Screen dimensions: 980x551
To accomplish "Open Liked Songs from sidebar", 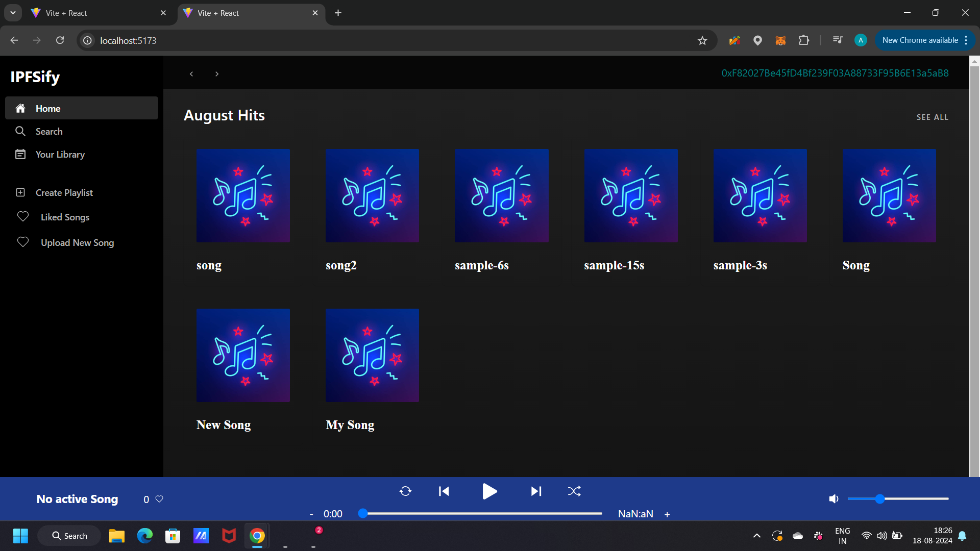I will pos(65,217).
